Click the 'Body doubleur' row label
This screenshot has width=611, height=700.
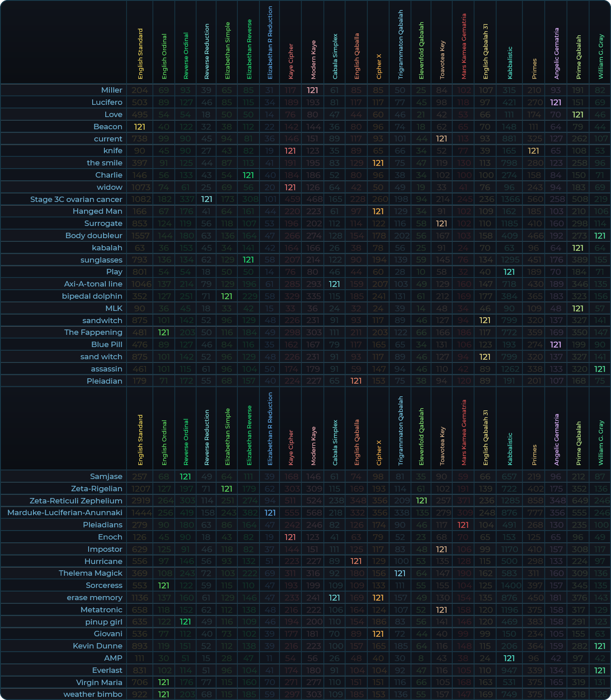[94, 235]
